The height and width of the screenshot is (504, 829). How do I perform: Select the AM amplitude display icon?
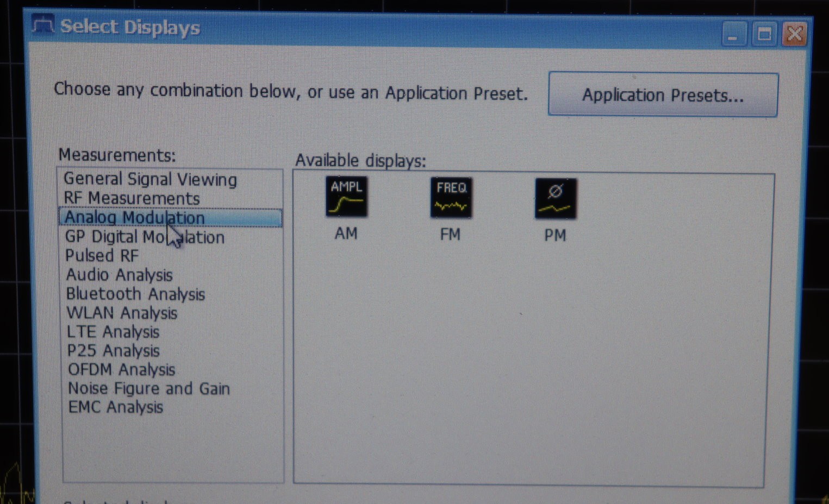point(346,197)
